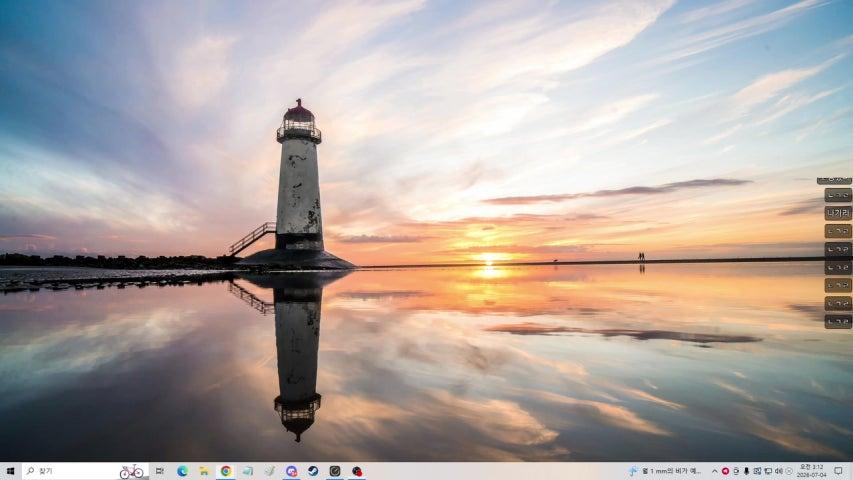Viewport: 853px width, 480px height.
Task: Open the dark clock app taskbar icon
Action: pos(335,471)
